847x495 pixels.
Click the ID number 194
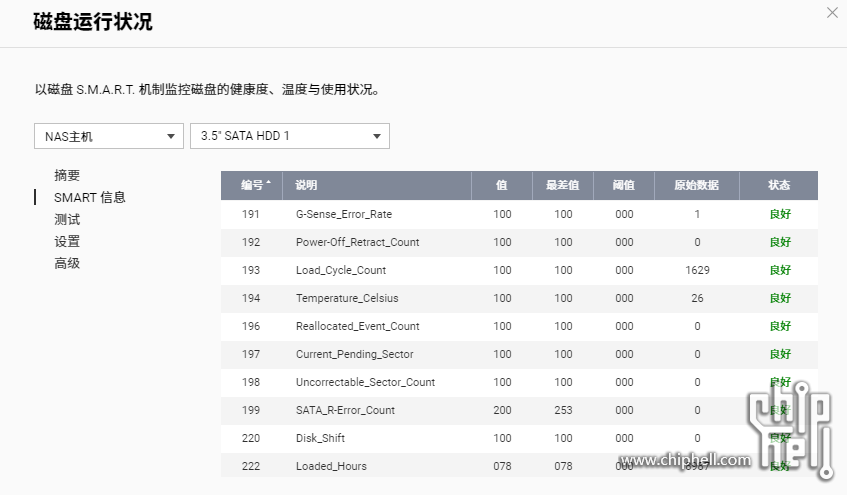[x=251, y=298]
